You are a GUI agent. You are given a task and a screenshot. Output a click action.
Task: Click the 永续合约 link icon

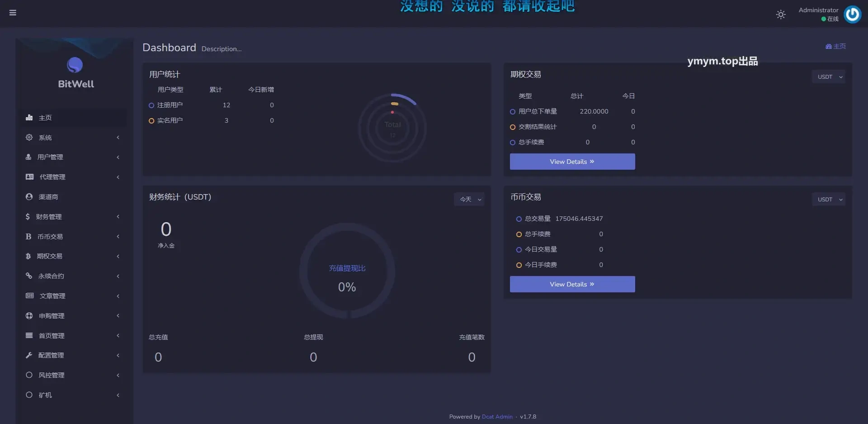(x=29, y=276)
